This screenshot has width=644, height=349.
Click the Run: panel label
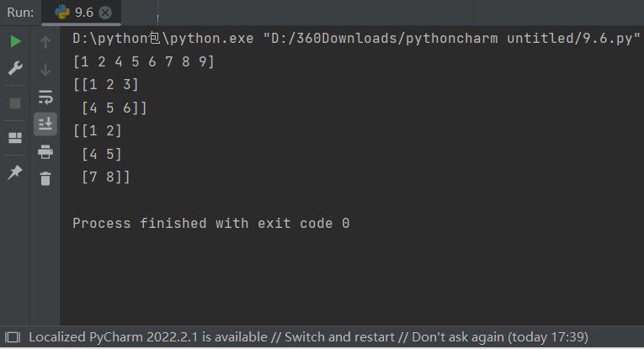(x=20, y=13)
